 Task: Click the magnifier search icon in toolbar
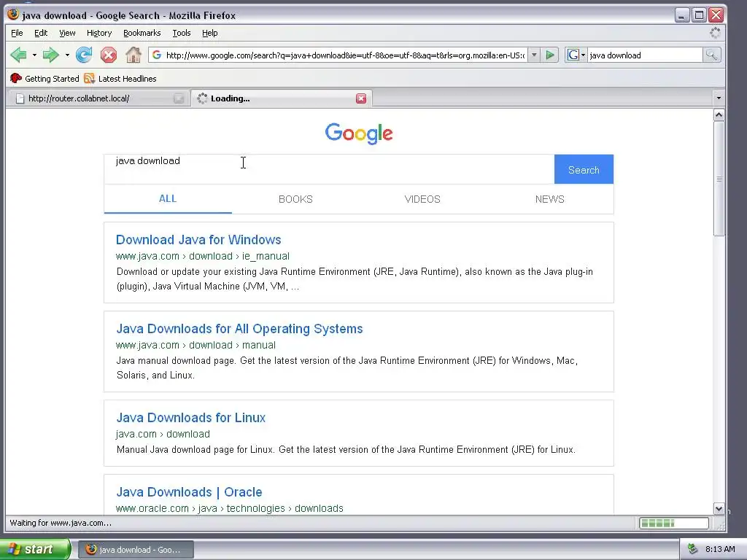coord(711,55)
